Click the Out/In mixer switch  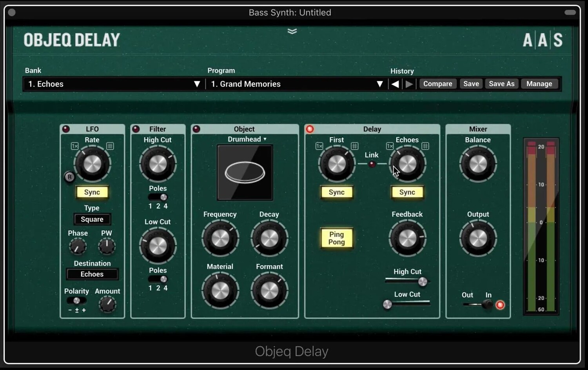(x=478, y=304)
